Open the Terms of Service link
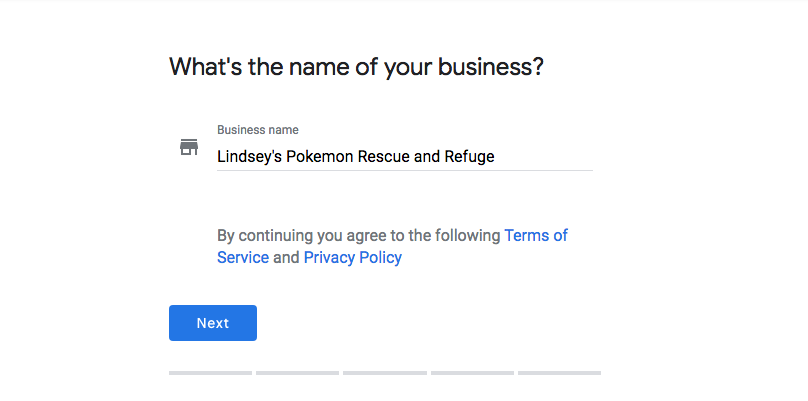This screenshot has height=401, width=808. point(535,236)
